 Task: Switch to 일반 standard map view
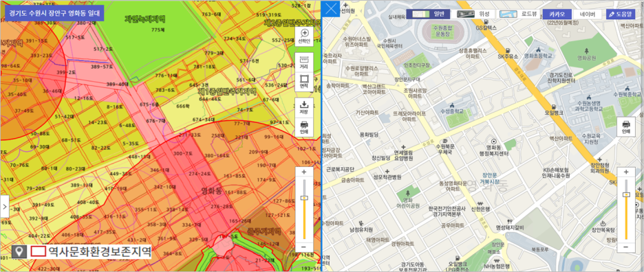(x=429, y=14)
